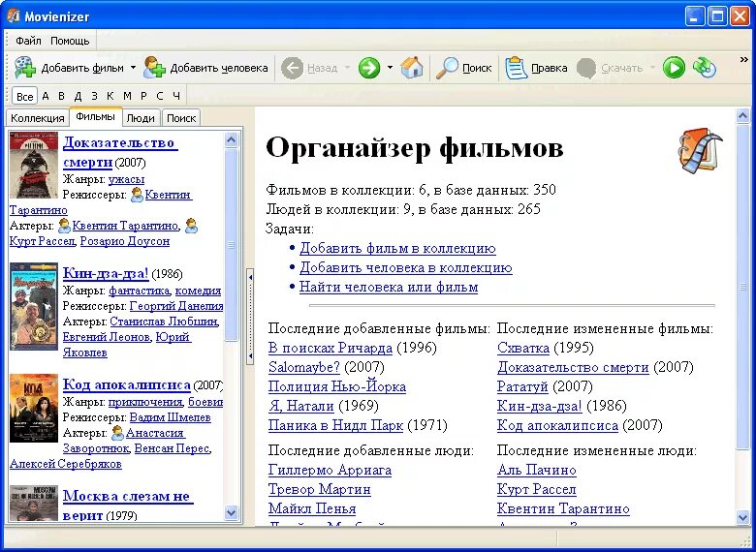Click person icon before Анастасия Заворотнюк

point(117,433)
